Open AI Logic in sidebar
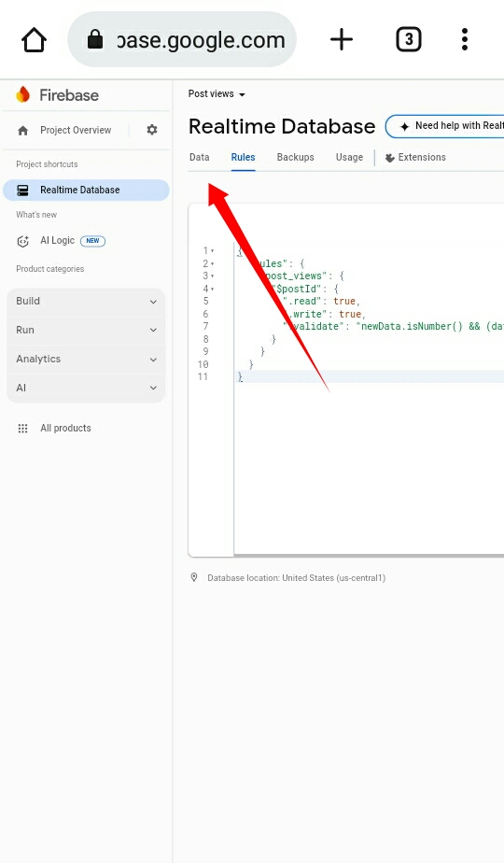Screen dimensions: 504x863 (57, 241)
